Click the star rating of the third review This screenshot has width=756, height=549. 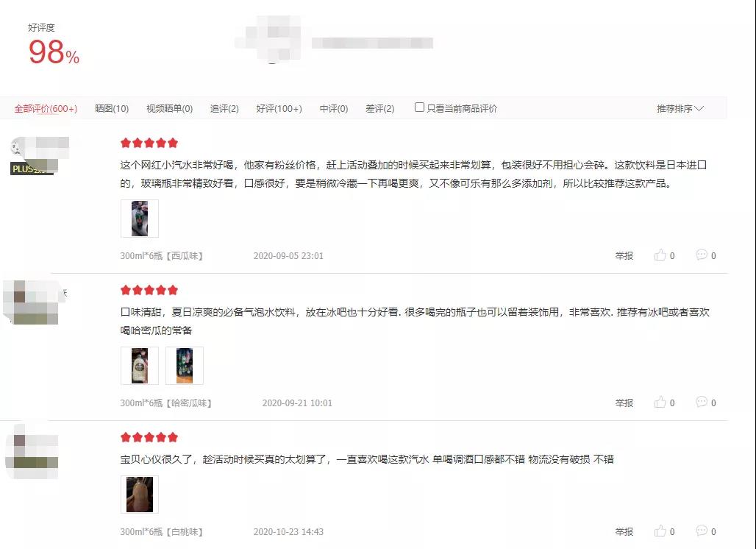tap(149, 438)
